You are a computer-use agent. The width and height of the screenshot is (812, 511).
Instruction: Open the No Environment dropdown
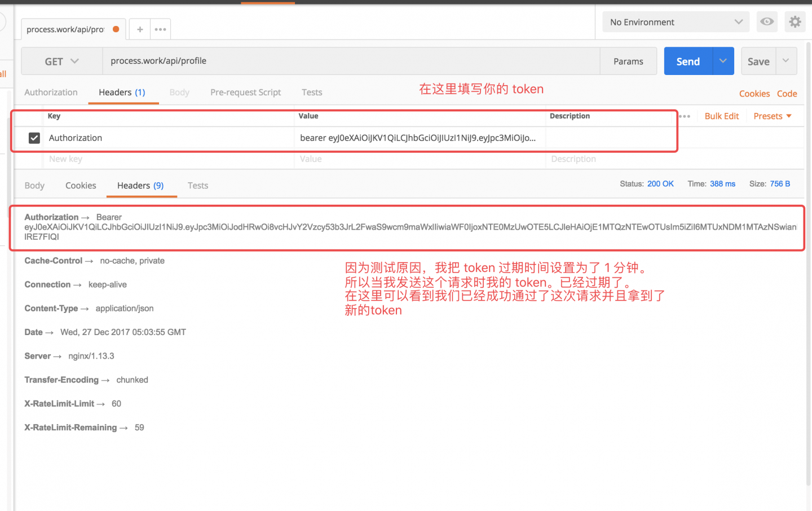coord(676,22)
